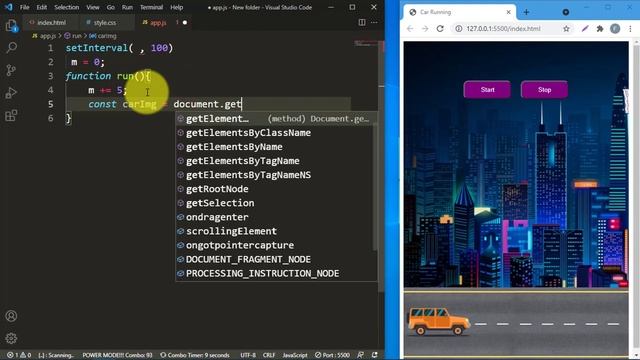Click the JavaScript language mode indicator

point(295,355)
